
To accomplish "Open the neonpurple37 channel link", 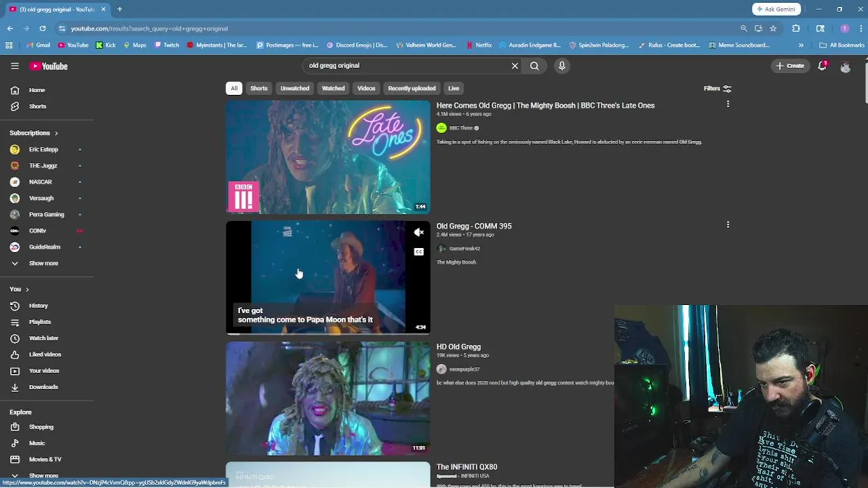I will pos(465,369).
